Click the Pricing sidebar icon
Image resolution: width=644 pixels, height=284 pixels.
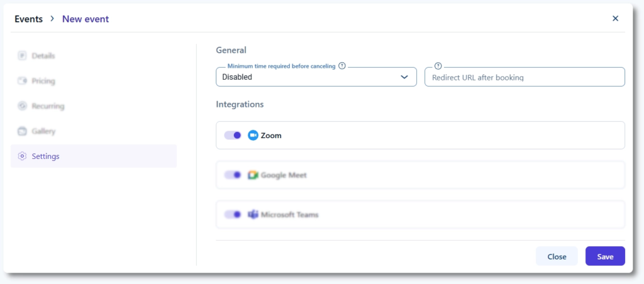(22, 80)
